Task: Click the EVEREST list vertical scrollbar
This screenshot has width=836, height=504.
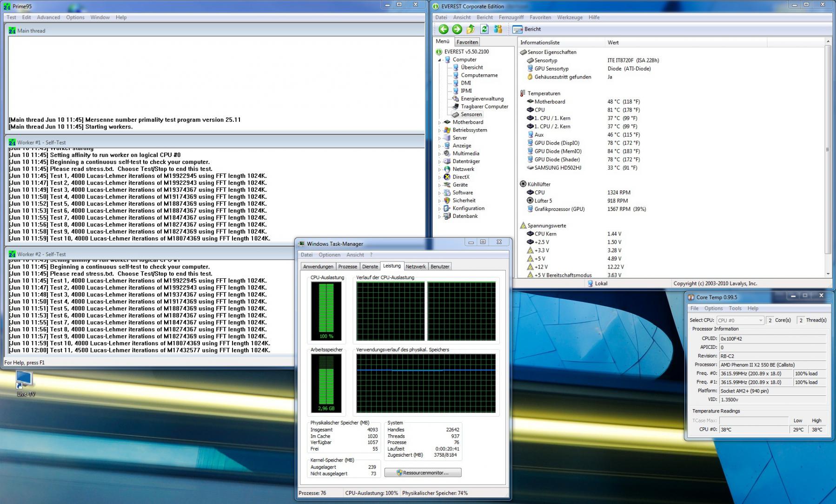Action: (x=828, y=150)
